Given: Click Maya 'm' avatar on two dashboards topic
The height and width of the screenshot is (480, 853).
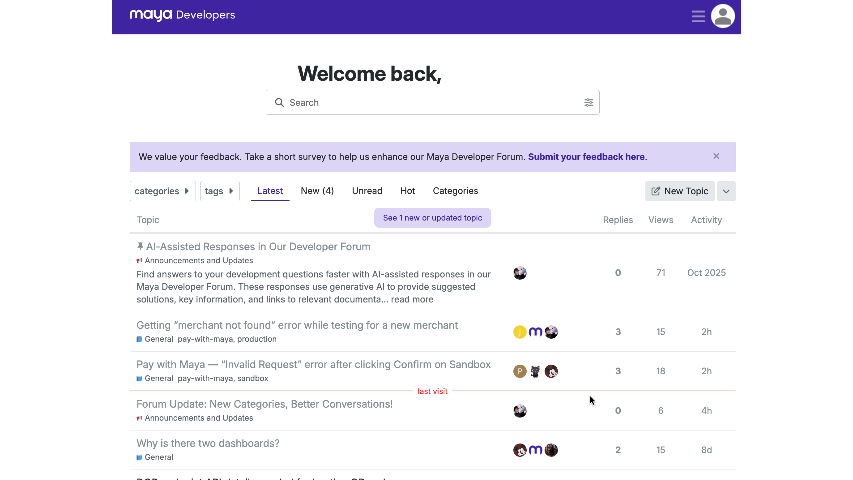Looking at the screenshot, I should click(x=535, y=450).
